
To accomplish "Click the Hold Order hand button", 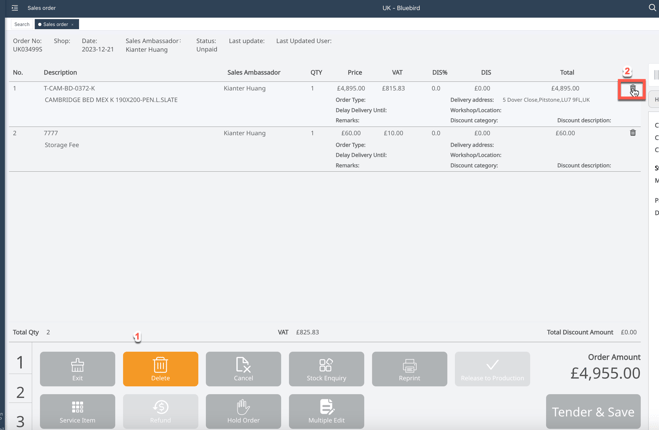I will (243, 411).
